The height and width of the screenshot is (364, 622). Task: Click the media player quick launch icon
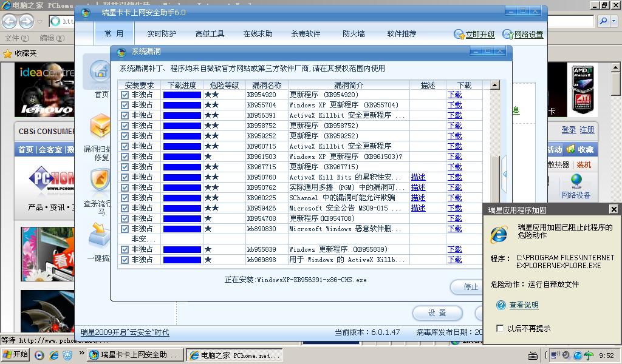[39, 356]
